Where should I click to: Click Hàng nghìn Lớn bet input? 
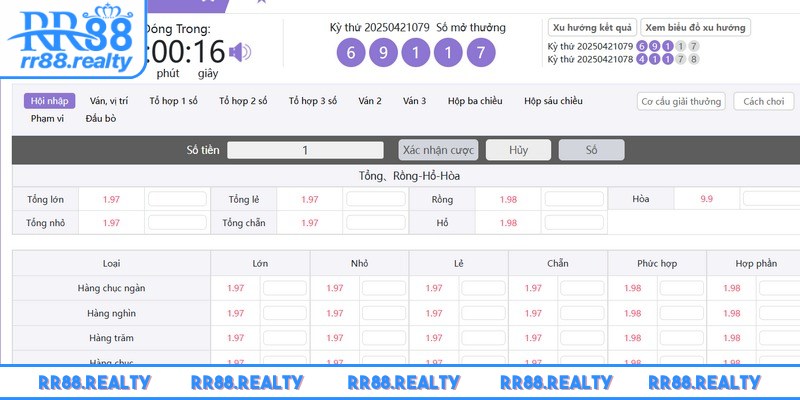pyautogui.click(x=285, y=313)
